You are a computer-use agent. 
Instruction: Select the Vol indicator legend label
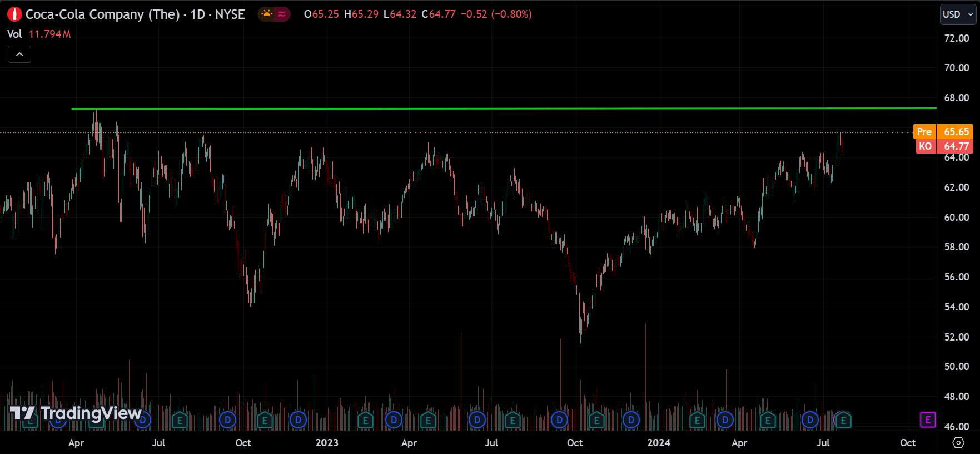[14, 34]
